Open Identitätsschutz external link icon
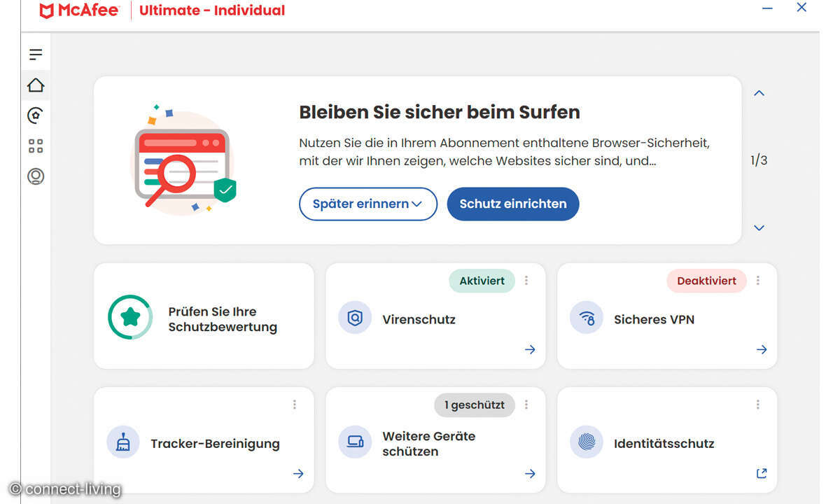The width and height of the screenshot is (840, 504). tap(762, 474)
